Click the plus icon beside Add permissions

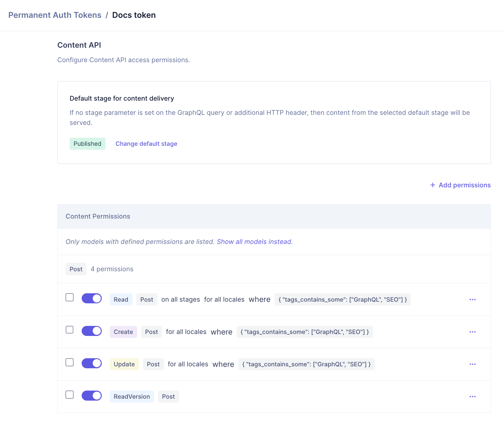[x=433, y=185]
